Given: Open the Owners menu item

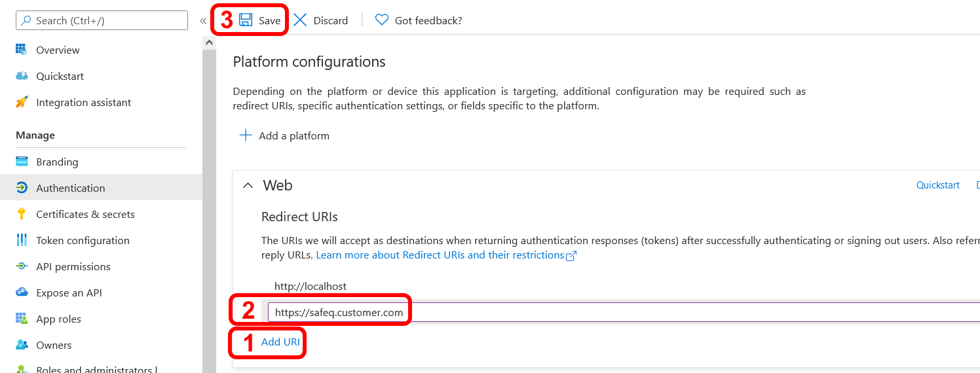Looking at the screenshot, I should pos(54,345).
